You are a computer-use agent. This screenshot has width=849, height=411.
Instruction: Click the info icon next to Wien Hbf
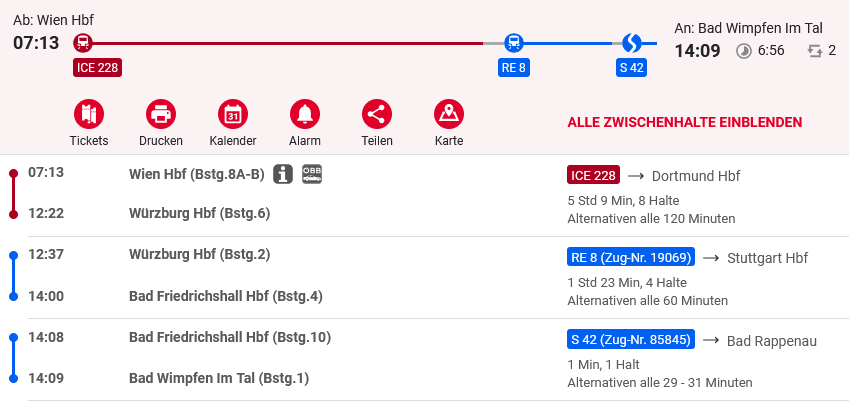click(x=283, y=174)
